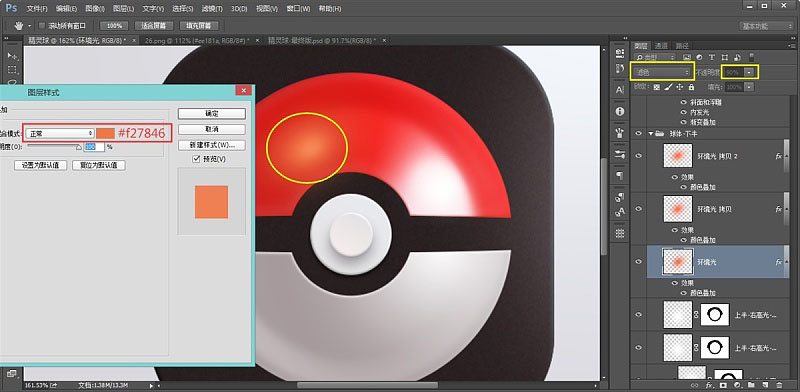Click the link layers icon at panel bottom

click(x=694, y=385)
